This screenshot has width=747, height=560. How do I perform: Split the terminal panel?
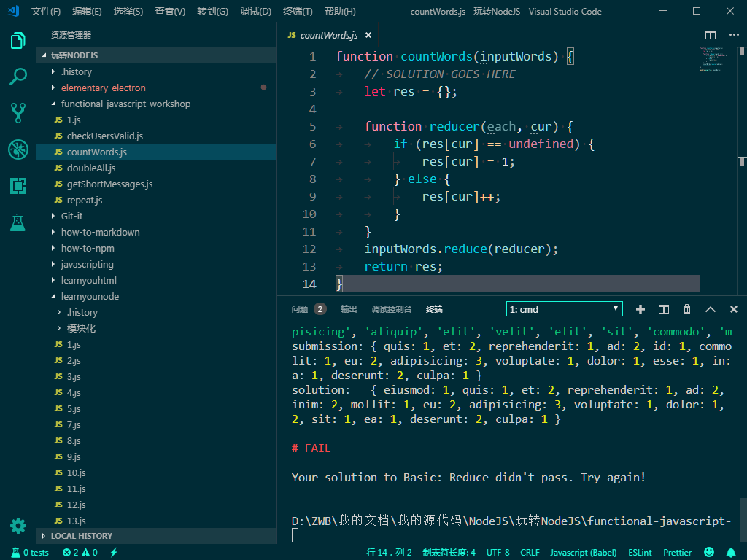663,309
